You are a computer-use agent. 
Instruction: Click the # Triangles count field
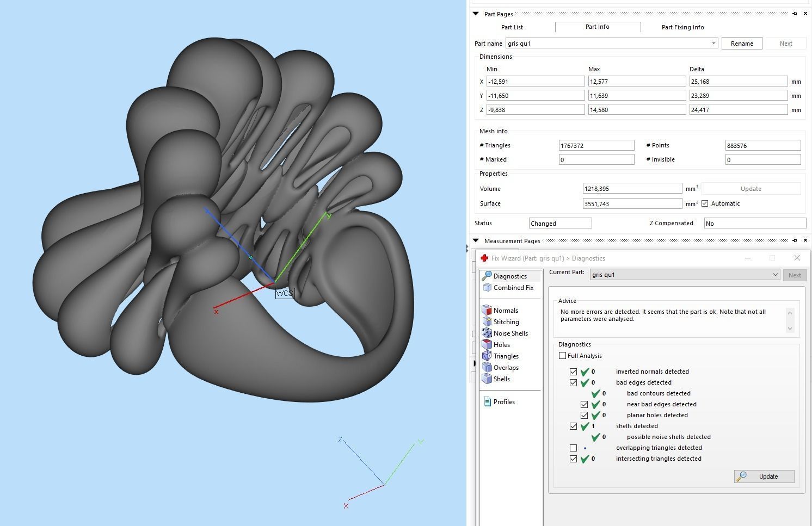596,145
